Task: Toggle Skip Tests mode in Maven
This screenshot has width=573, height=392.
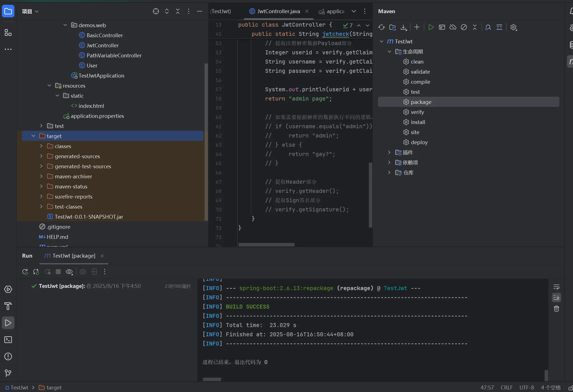Action: click(x=464, y=27)
